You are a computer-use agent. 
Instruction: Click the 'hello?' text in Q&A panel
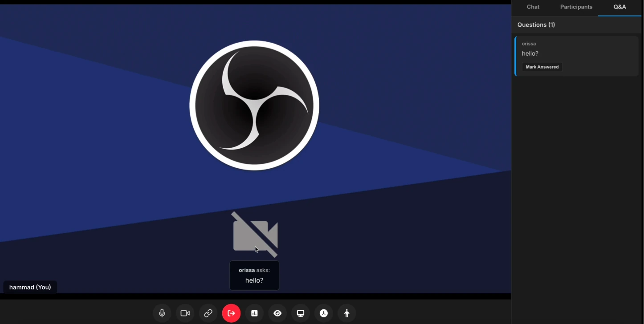[x=530, y=53]
